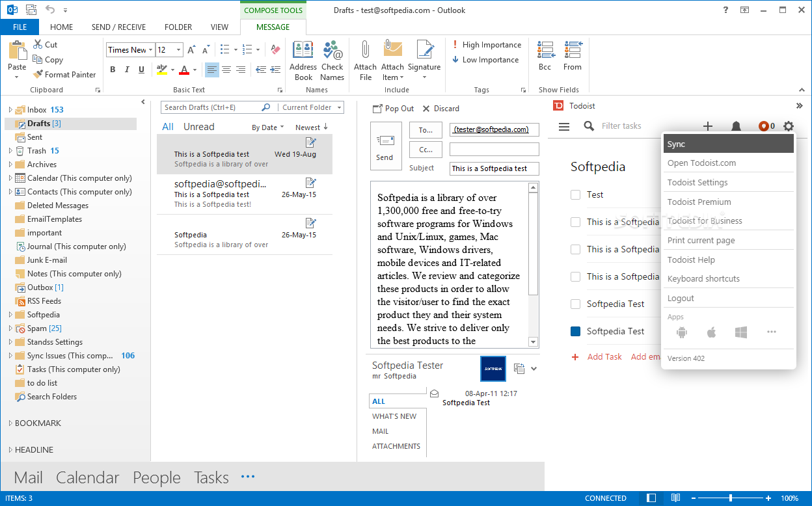This screenshot has height=506, width=812.
Task: Open the Signature dropdown
Action: point(424,77)
